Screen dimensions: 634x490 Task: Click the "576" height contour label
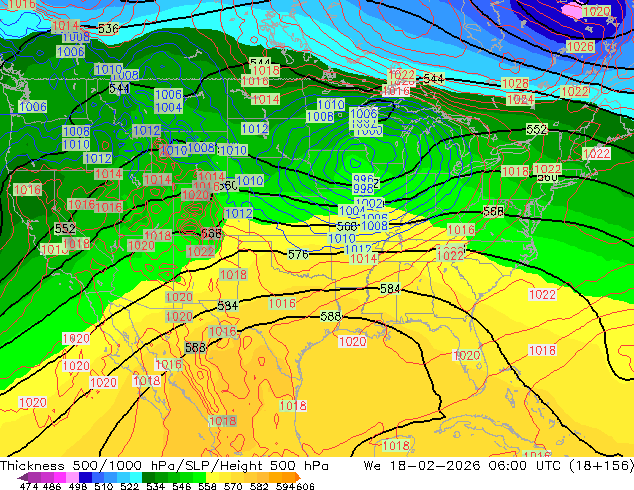pos(298,254)
